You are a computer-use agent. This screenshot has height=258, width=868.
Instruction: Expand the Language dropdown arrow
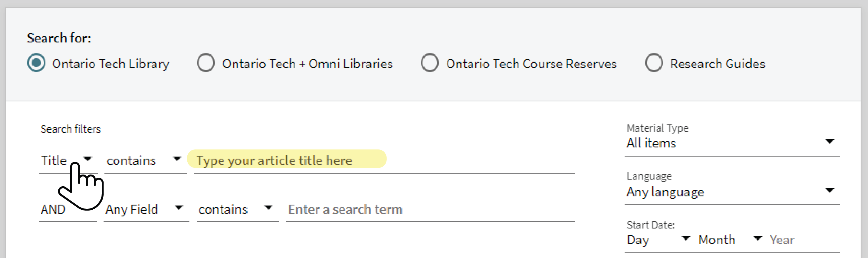coord(830,190)
